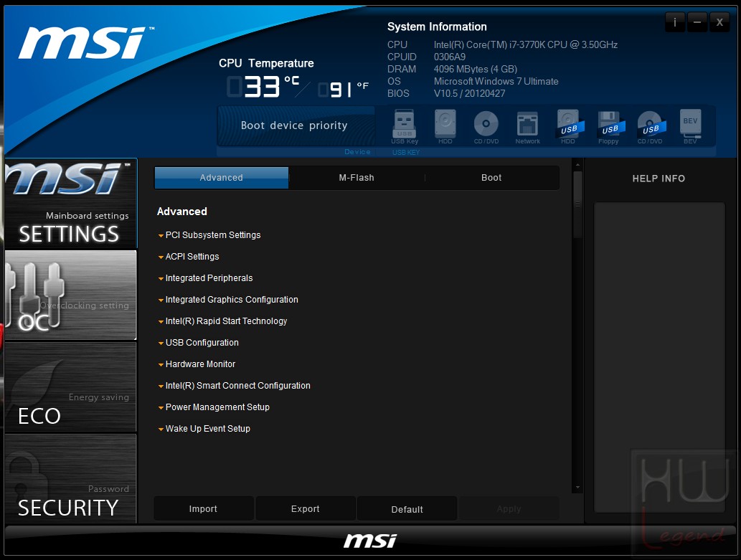This screenshot has width=741, height=560.
Task: Click the Export button
Action: click(306, 509)
